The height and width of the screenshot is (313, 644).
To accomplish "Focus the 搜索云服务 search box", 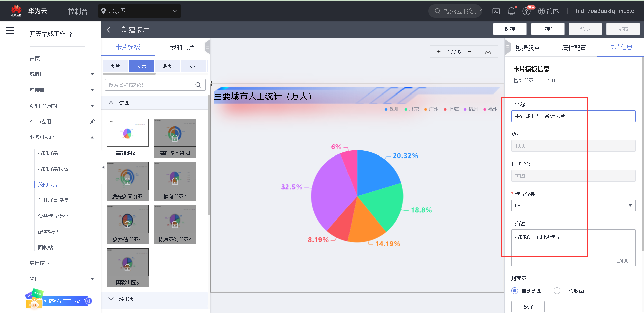I will point(455,11).
